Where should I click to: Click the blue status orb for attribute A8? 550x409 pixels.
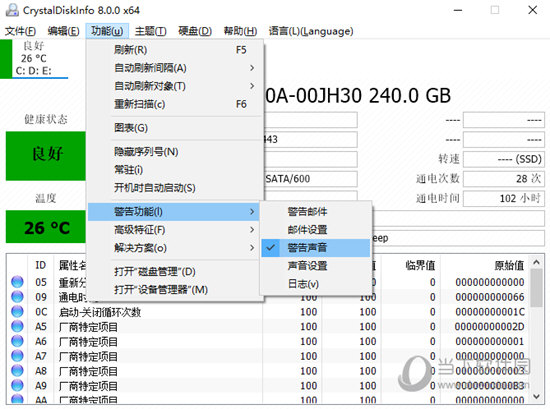pos(17,370)
